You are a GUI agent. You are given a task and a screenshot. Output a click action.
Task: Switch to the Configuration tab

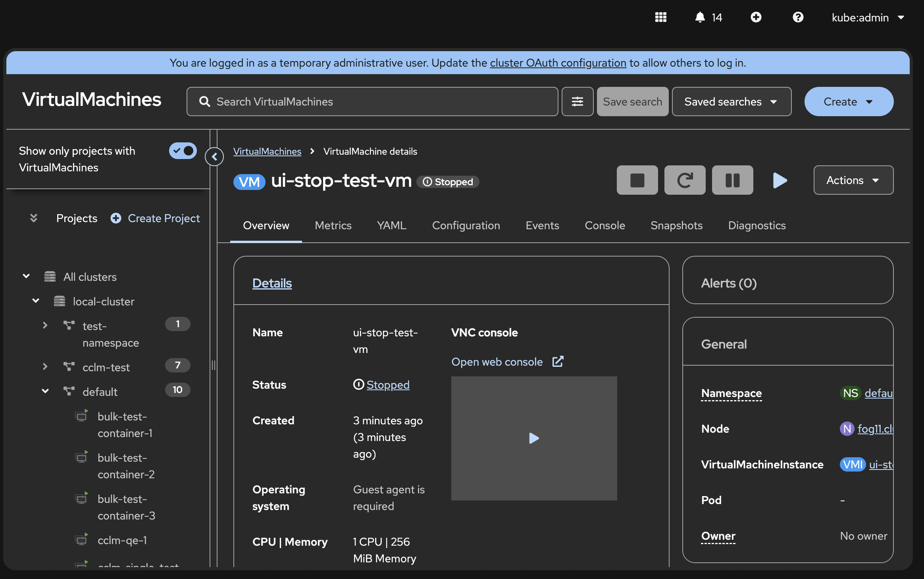pyautogui.click(x=466, y=226)
